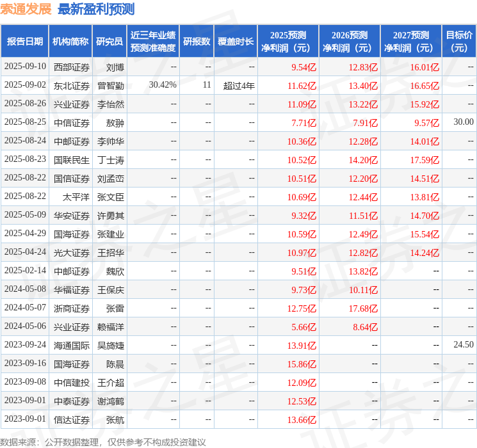The height and width of the screenshot is (448, 477).
Task: Click the 最新盈利预测 heading
Action: coord(96,9)
